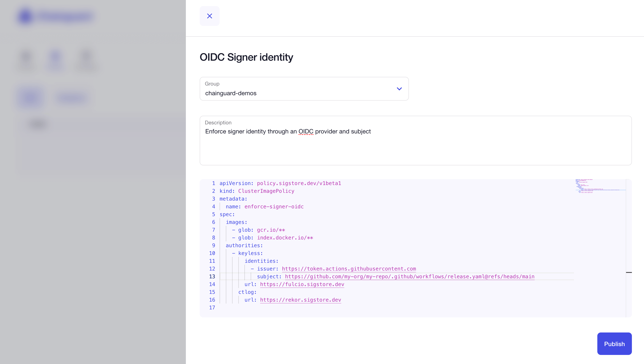
Task: Click the editor scrollbar position marker
Action: 629,272
